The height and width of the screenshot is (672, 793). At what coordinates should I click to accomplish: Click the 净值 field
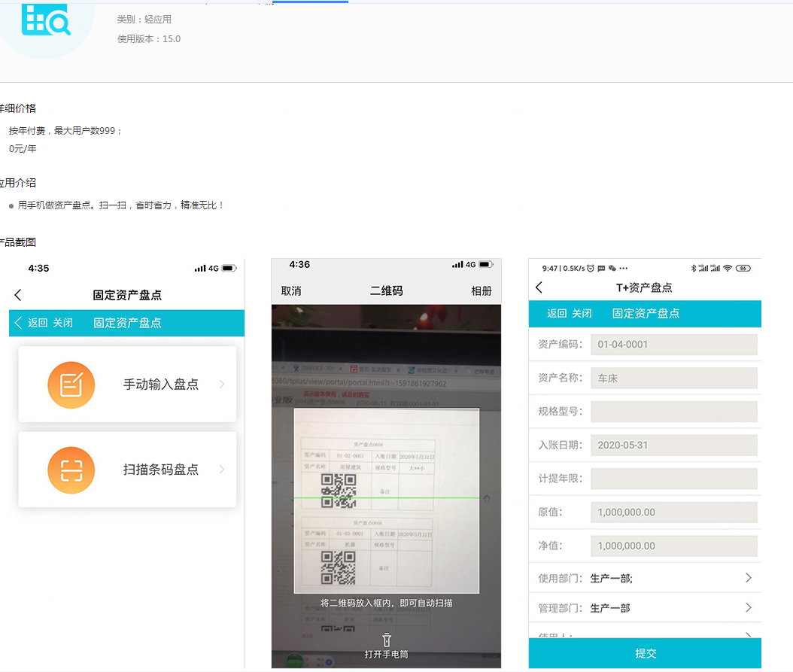point(674,546)
